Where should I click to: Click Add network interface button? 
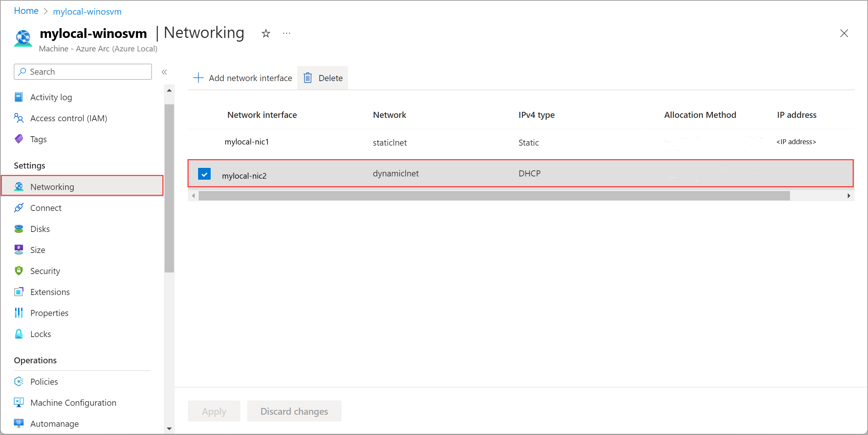[x=243, y=78]
